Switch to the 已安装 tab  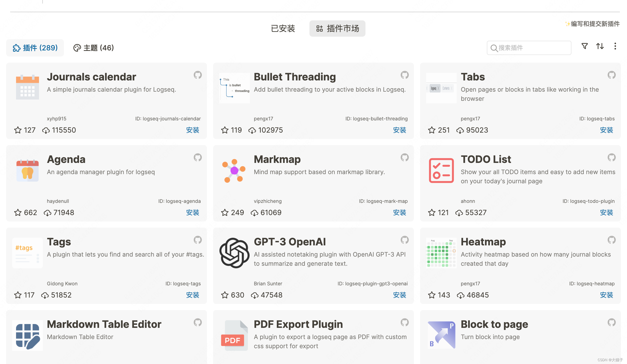click(x=283, y=29)
